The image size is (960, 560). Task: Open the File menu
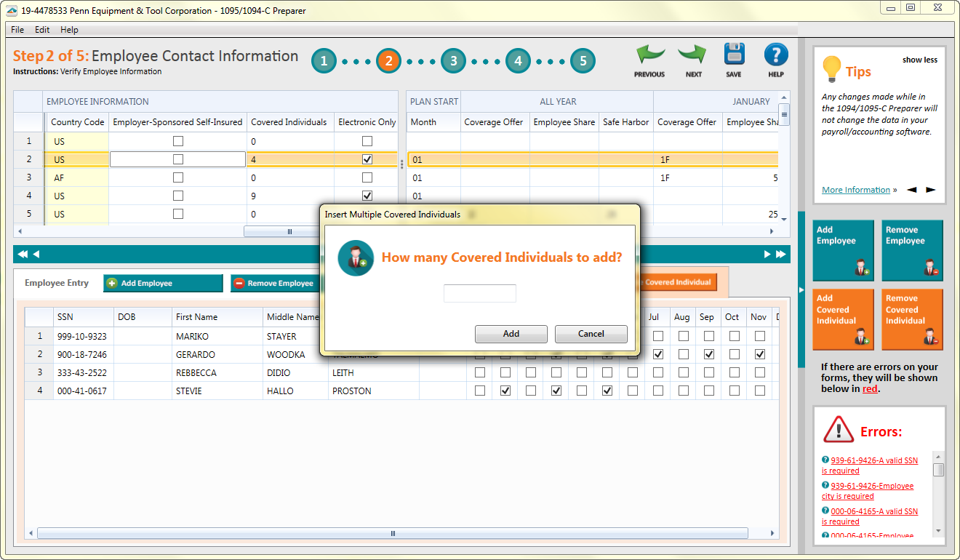tap(17, 30)
